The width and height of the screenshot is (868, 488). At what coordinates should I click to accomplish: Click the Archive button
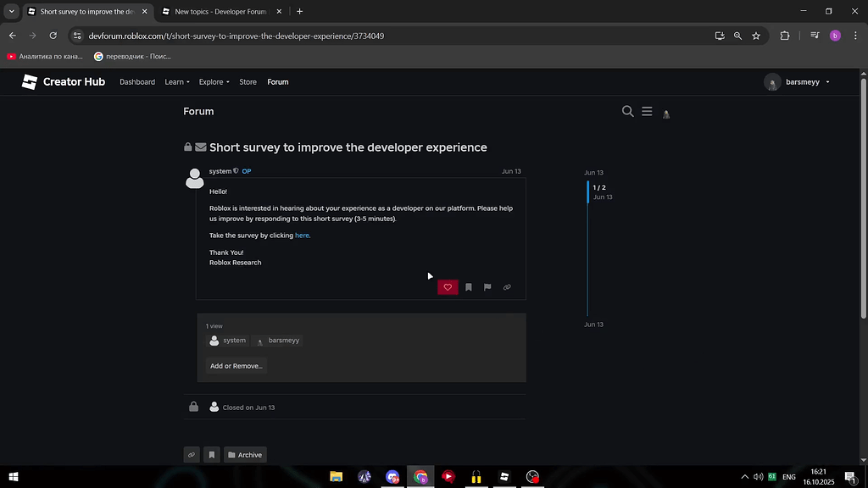point(245,455)
